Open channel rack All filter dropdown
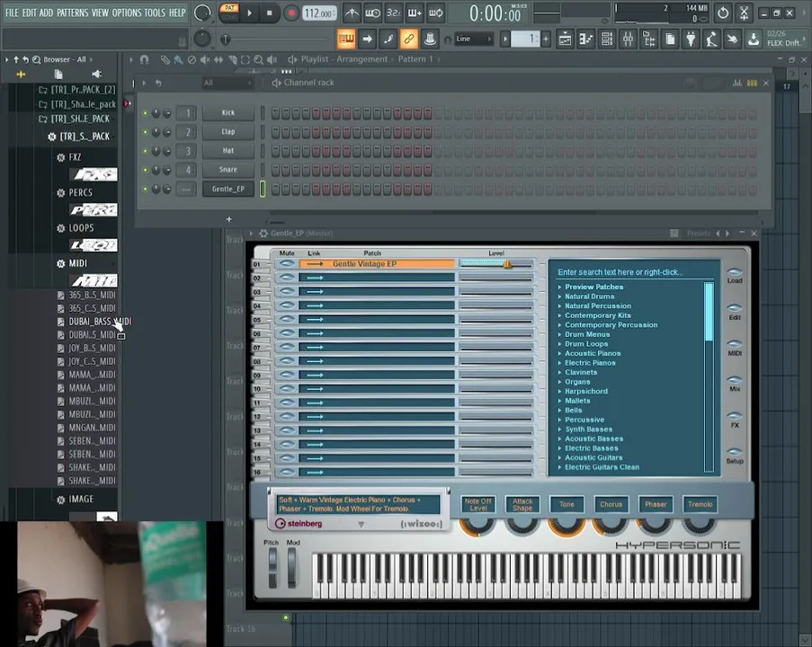Screen dimensions: 812x647 coord(227,83)
